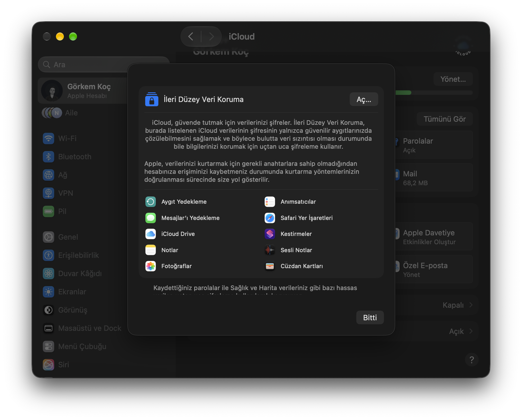
Task: Click the Genel gear icon
Action: coord(48,237)
